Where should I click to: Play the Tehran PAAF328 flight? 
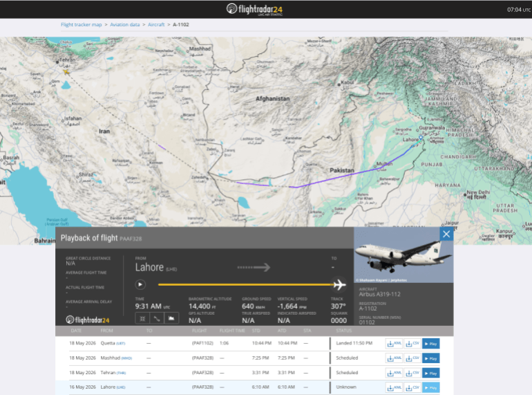coord(431,373)
